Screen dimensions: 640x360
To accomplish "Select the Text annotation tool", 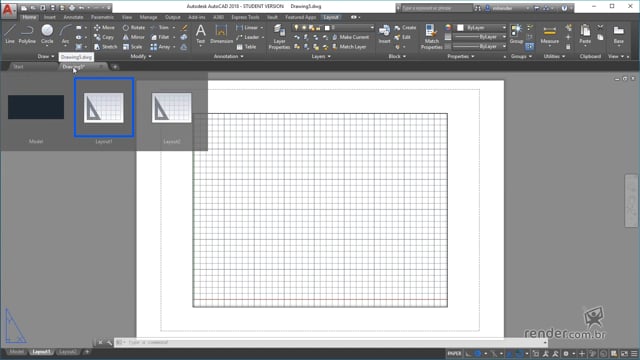I will pyautogui.click(x=200, y=34).
